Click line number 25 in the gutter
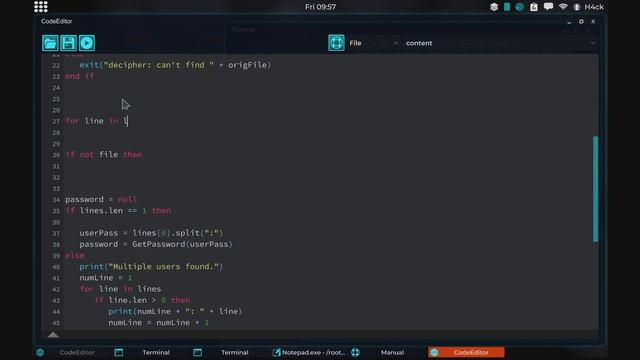The width and height of the screenshot is (640, 360). point(56,99)
